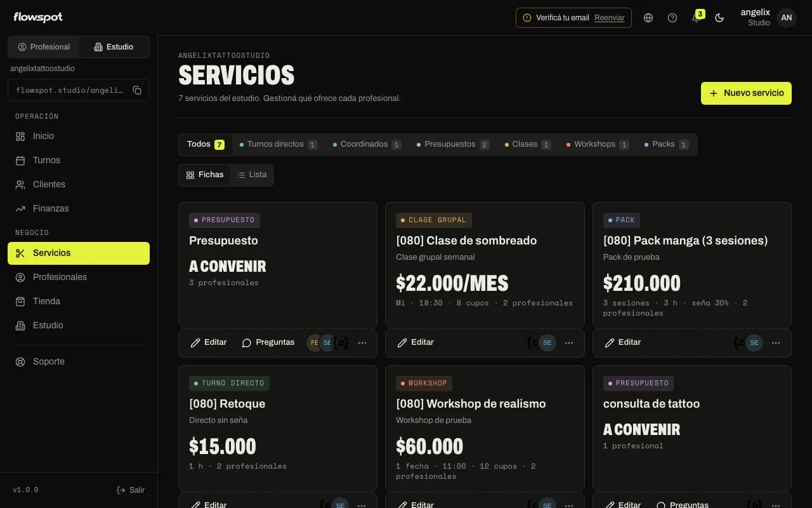The image size is (812, 508).
Task: Open Clientes in the sidebar
Action: coord(79,185)
